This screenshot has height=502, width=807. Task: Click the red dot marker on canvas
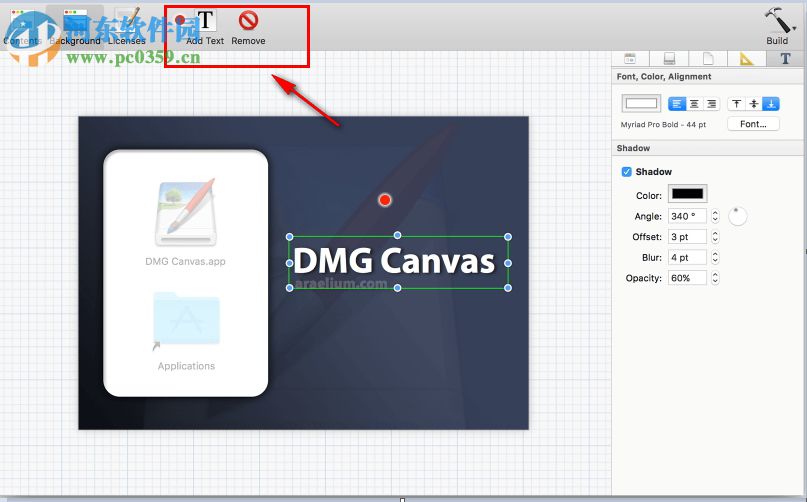coord(385,200)
